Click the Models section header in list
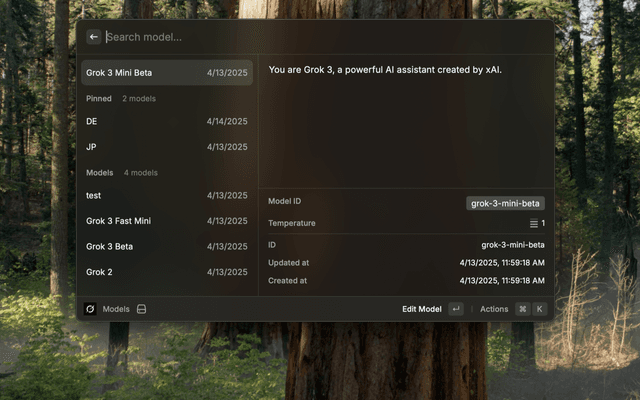Image resolution: width=640 pixels, height=400 pixels. pos(100,173)
